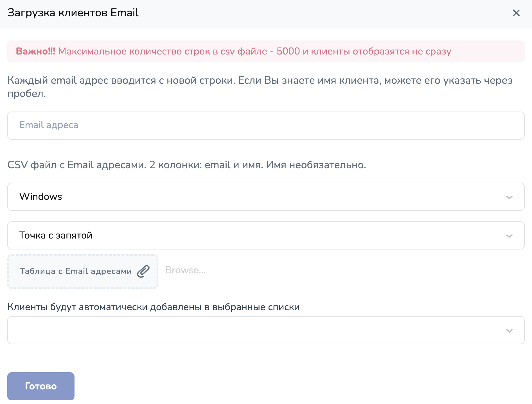Close the Загрузка клиентов Email dialog
Screen dimensions: 532x404
(516, 13)
